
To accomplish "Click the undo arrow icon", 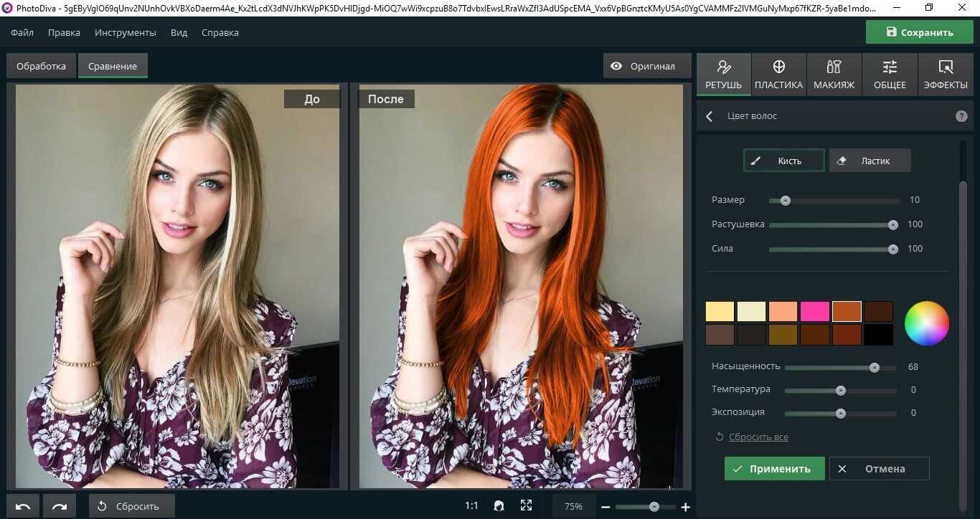I will tap(23, 506).
